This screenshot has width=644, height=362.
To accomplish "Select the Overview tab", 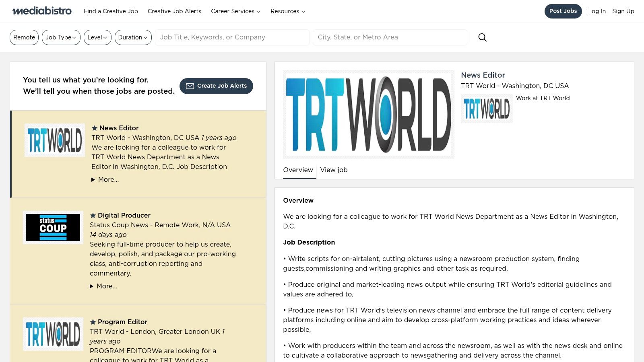I will point(298,170).
